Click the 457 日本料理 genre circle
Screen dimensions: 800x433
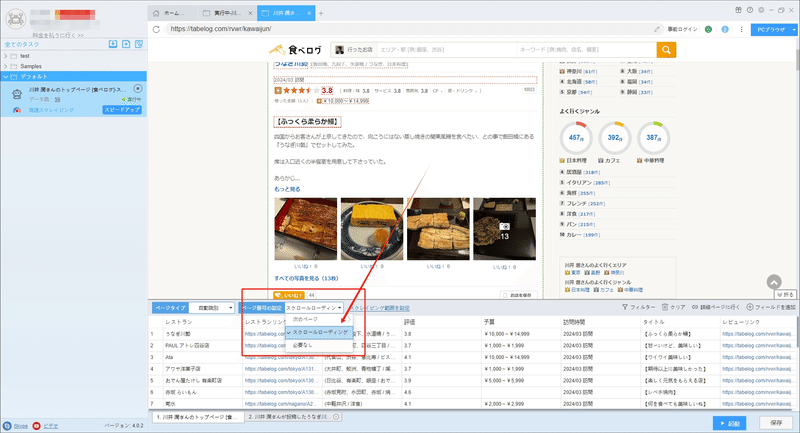[576, 138]
